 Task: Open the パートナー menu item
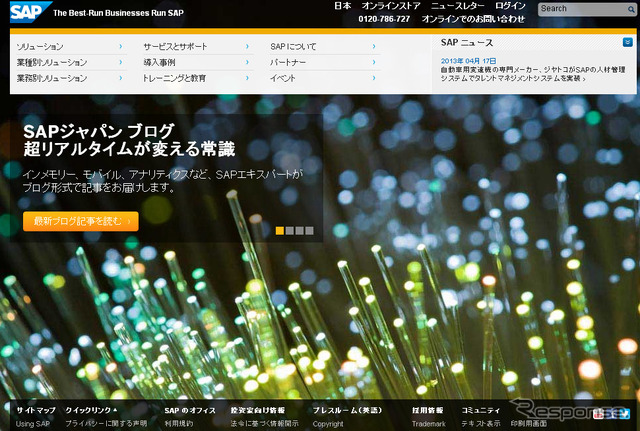pos(288,62)
